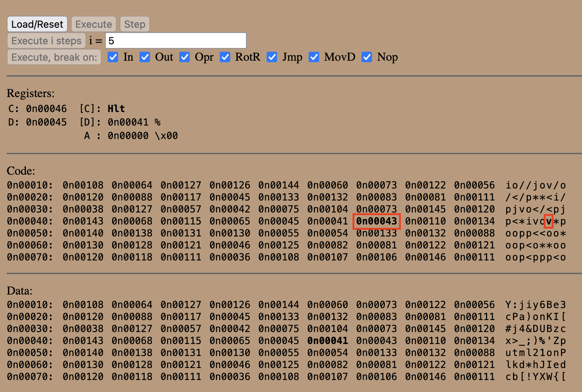Click 0n00046 in the Code memory grid
The width and height of the screenshot is (582, 392).
(x=230, y=245)
